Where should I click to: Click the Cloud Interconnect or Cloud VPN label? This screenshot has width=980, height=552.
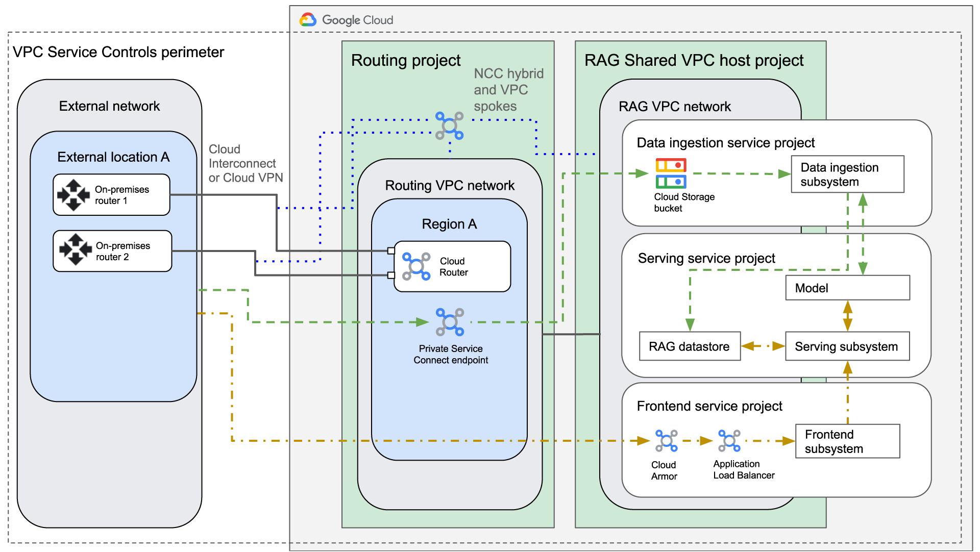pyautogui.click(x=245, y=163)
